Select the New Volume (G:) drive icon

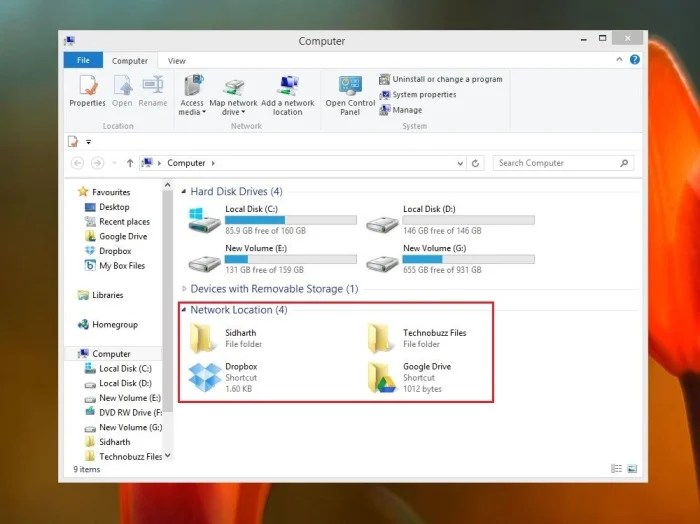(382, 262)
